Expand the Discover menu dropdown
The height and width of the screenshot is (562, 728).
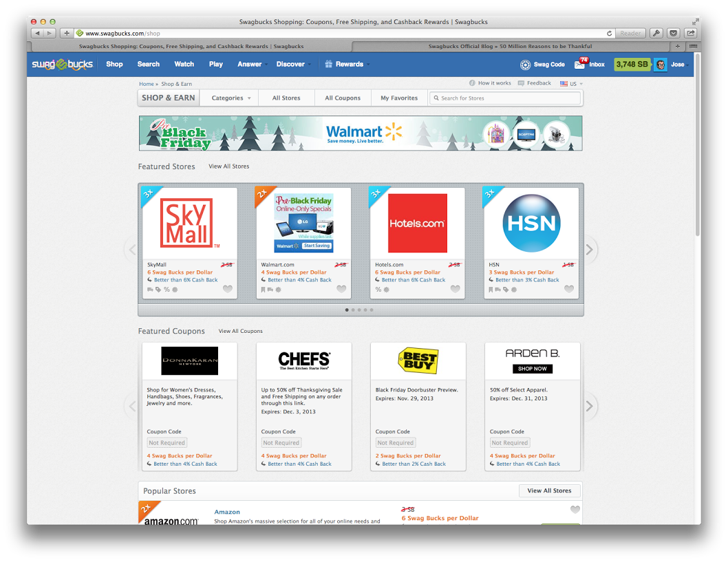click(x=309, y=65)
